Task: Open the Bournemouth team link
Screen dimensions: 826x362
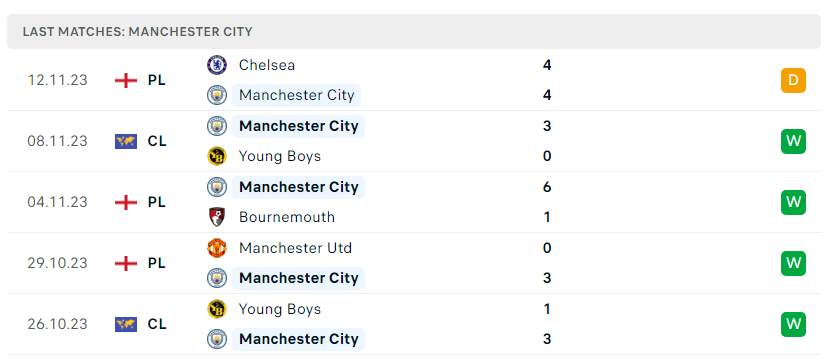Action: click(x=287, y=217)
